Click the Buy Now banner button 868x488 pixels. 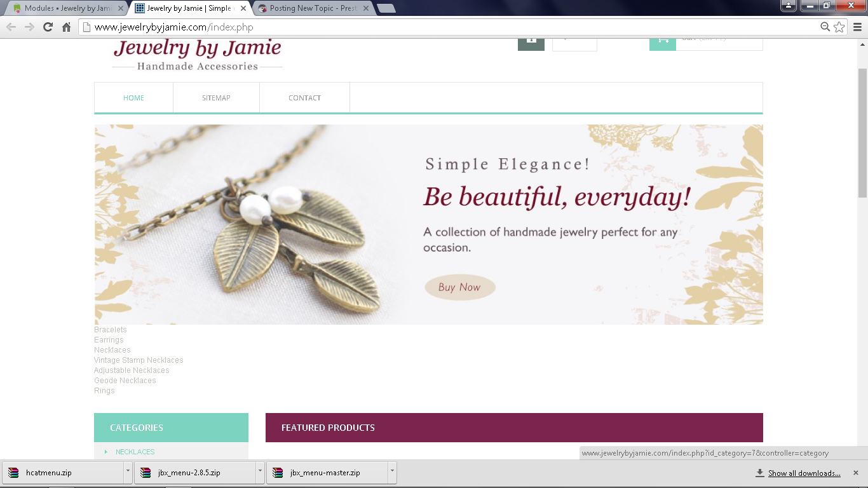tap(460, 287)
